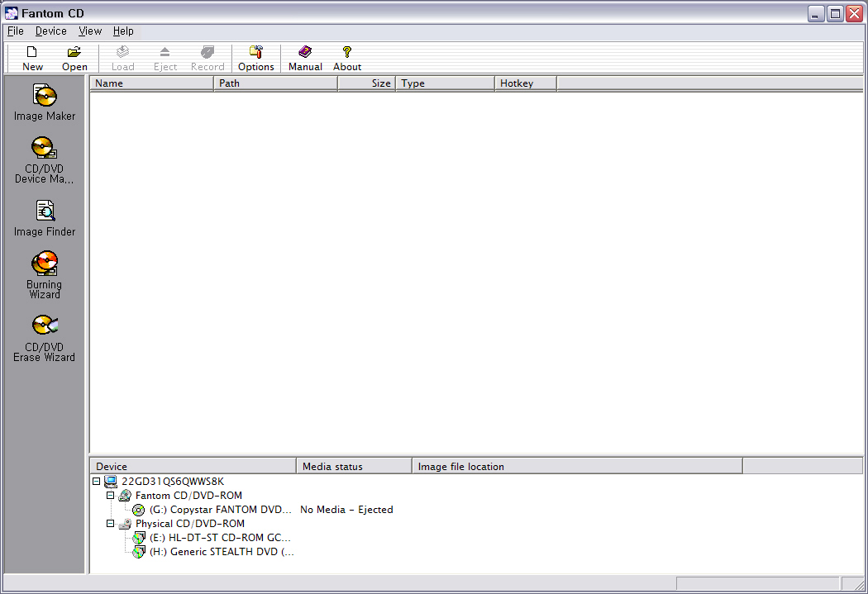This screenshot has width=868, height=594.
Task: Open the Image Finder
Action: (45, 218)
